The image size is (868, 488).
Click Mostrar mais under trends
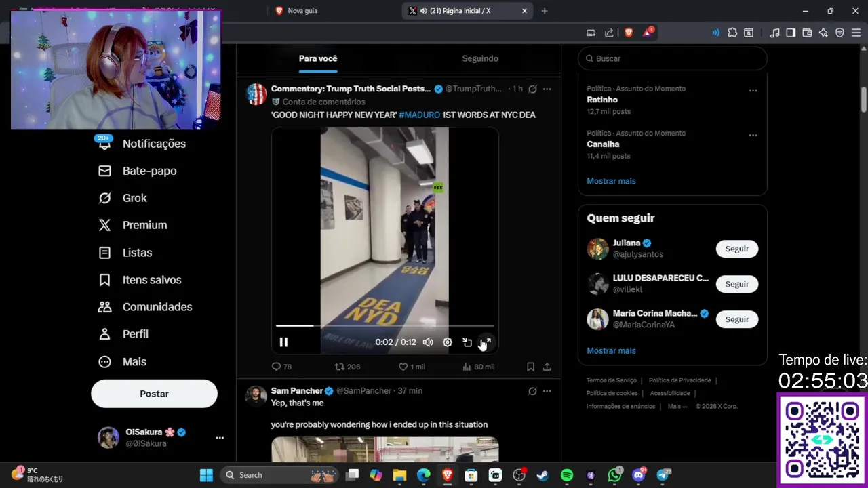point(611,181)
